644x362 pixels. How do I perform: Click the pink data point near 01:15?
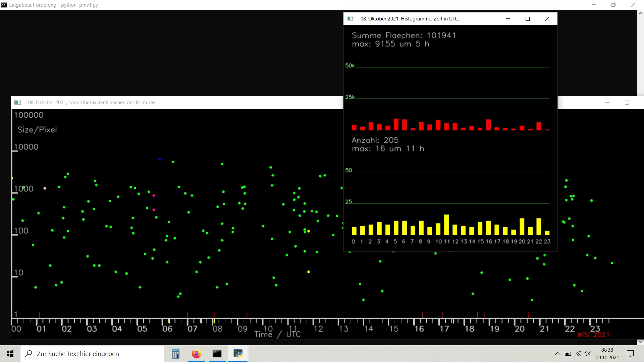[x=45, y=188]
